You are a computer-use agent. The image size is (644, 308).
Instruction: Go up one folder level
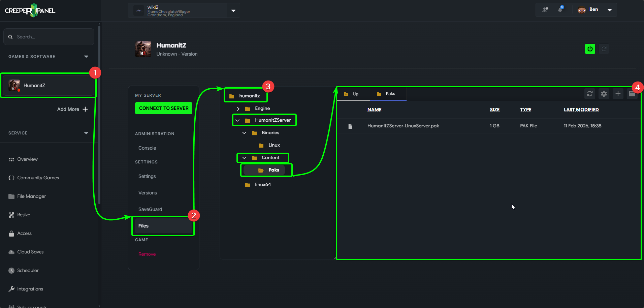tap(352, 94)
